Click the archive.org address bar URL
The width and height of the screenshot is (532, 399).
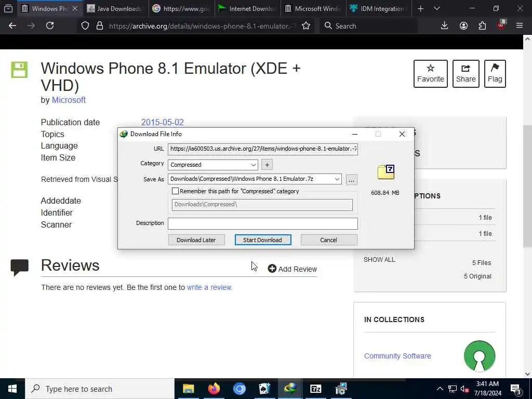pyautogui.click(x=202, y=26)
